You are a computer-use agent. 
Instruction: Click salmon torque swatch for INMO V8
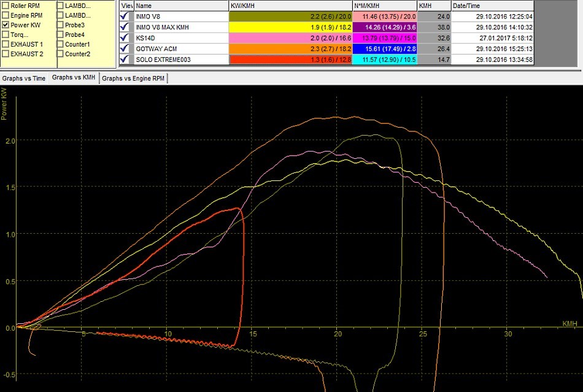[x=385, y=17]
